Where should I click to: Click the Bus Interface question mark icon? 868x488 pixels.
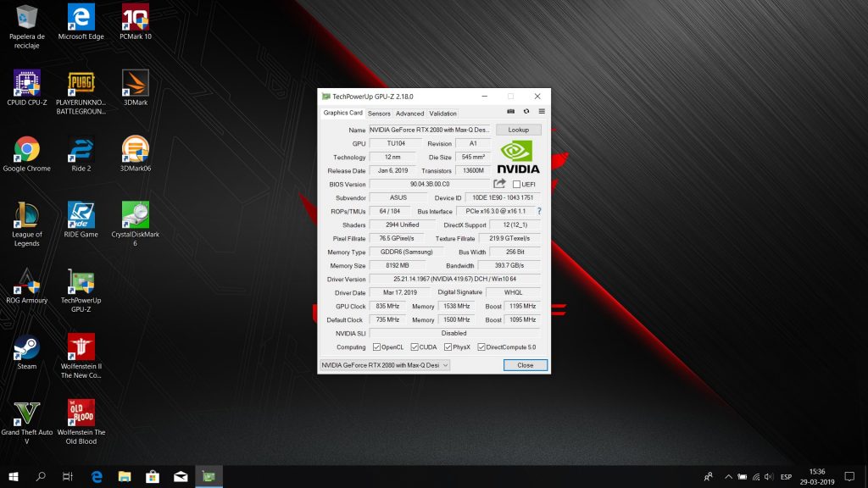pos(538,211)
